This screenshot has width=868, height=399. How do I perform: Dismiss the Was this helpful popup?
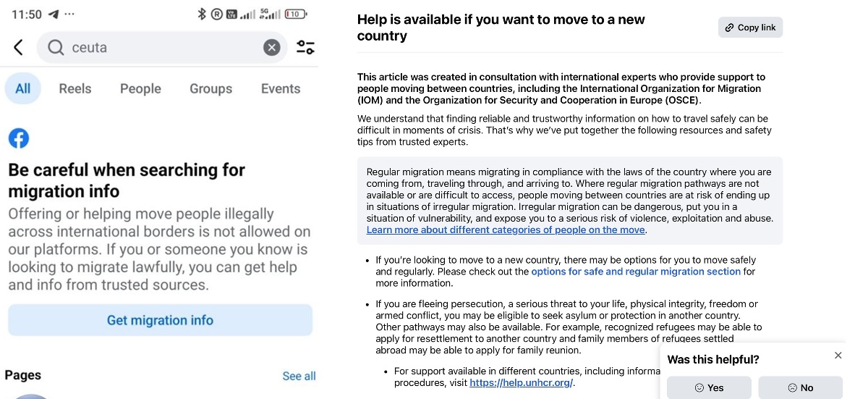(838, 355)
